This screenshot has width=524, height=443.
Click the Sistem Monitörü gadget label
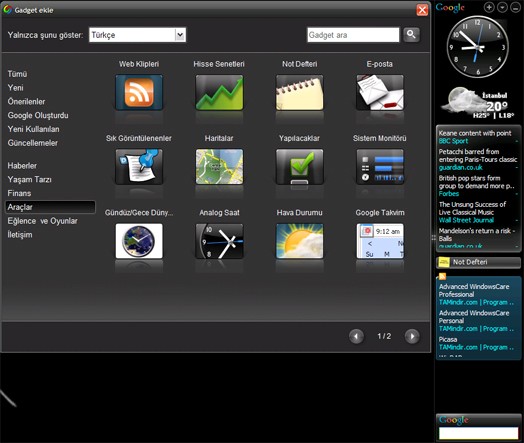pyautogui.click(x=380, y=138)
